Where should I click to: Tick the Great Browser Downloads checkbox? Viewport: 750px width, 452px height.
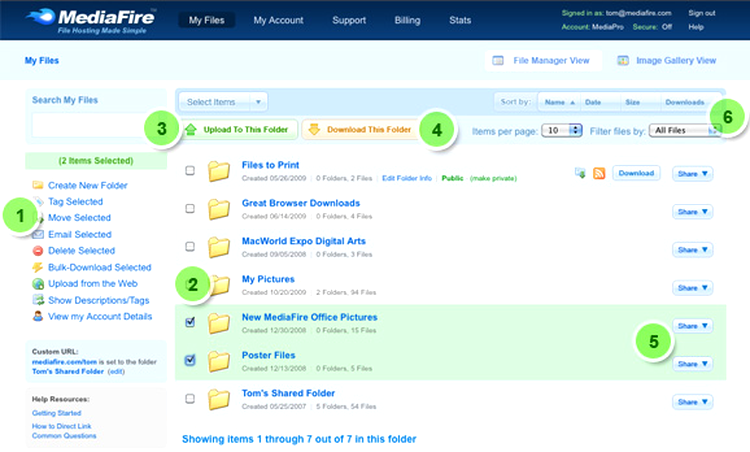190,209
